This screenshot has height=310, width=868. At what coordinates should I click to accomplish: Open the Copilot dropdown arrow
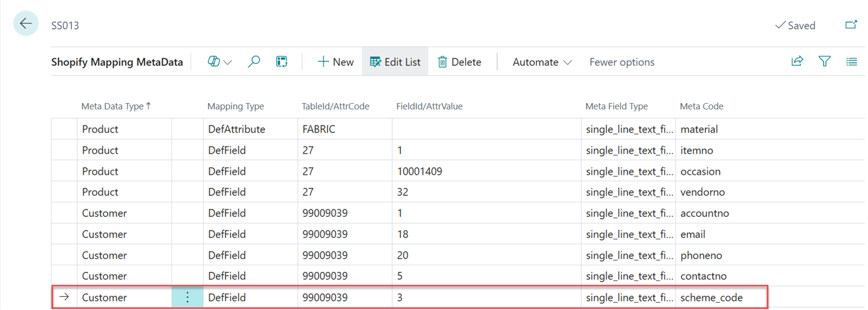(228, 62)
